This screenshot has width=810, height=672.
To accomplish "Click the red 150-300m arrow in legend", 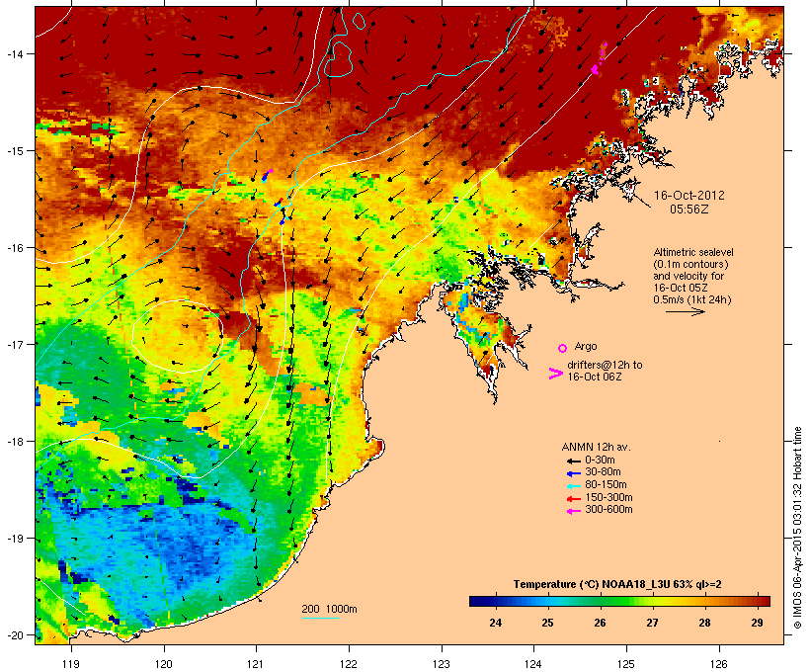I will [x=574, y=498].
